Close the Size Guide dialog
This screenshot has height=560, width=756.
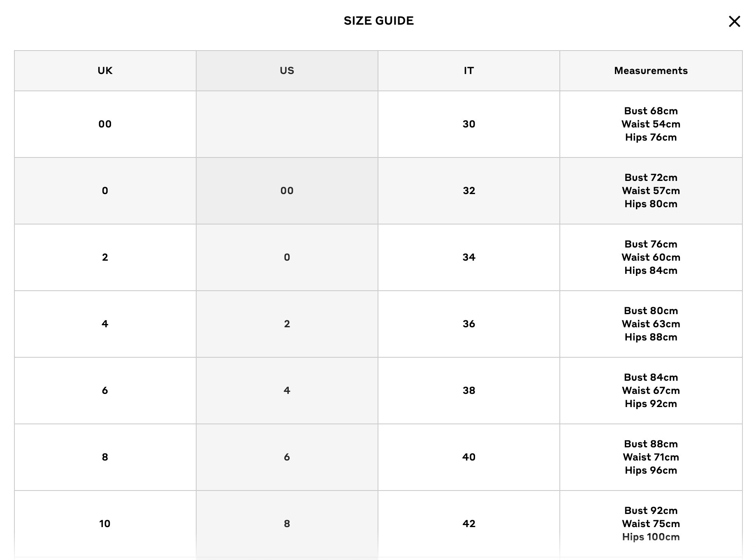coord(734,21)
